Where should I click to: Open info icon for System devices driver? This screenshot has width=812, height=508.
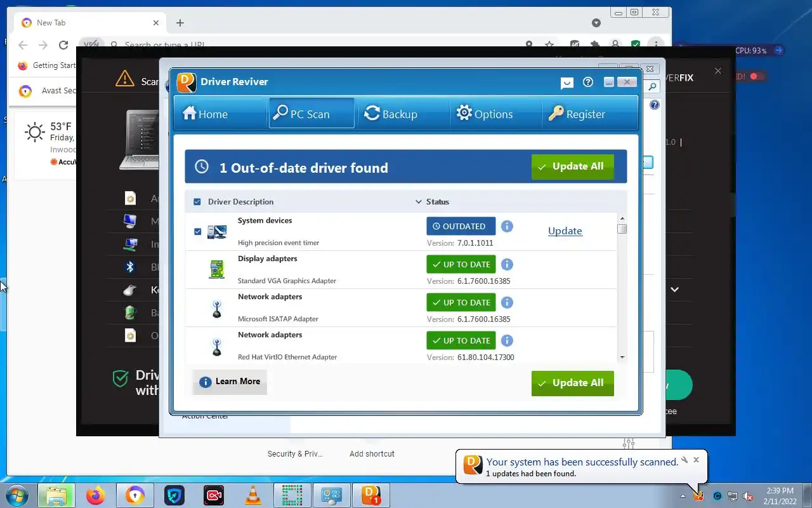point(507,226)
